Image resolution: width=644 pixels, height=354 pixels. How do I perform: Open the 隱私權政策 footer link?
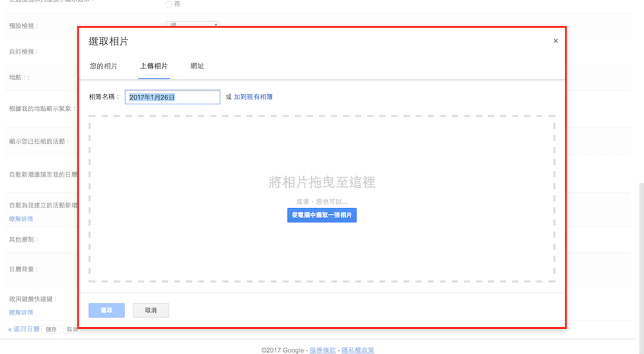357,350
